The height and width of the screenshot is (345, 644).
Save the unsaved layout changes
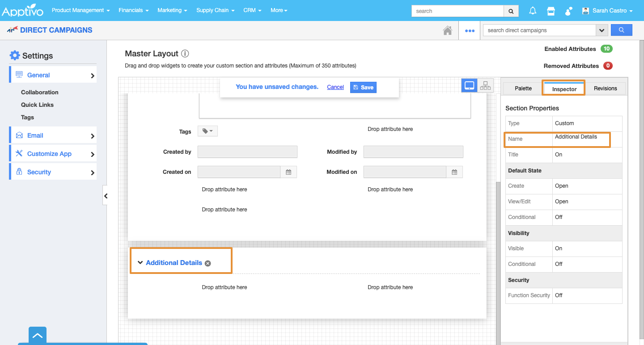click(363, 87)
